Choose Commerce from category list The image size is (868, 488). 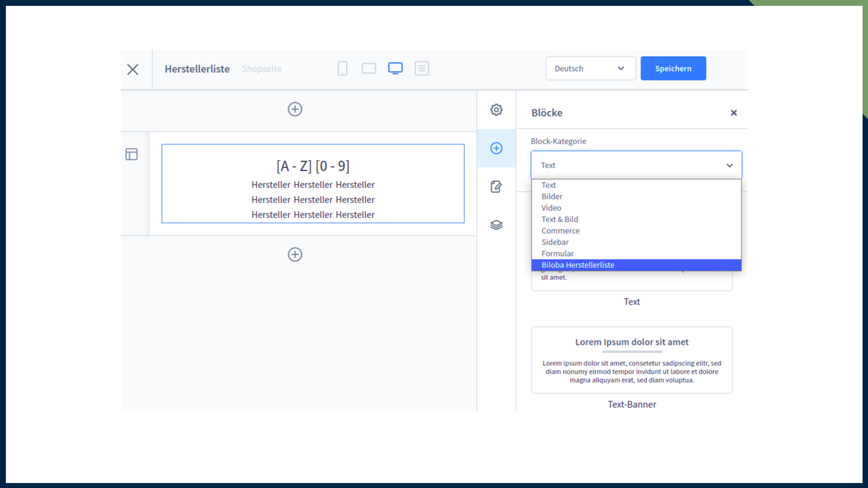click(560, 231)
